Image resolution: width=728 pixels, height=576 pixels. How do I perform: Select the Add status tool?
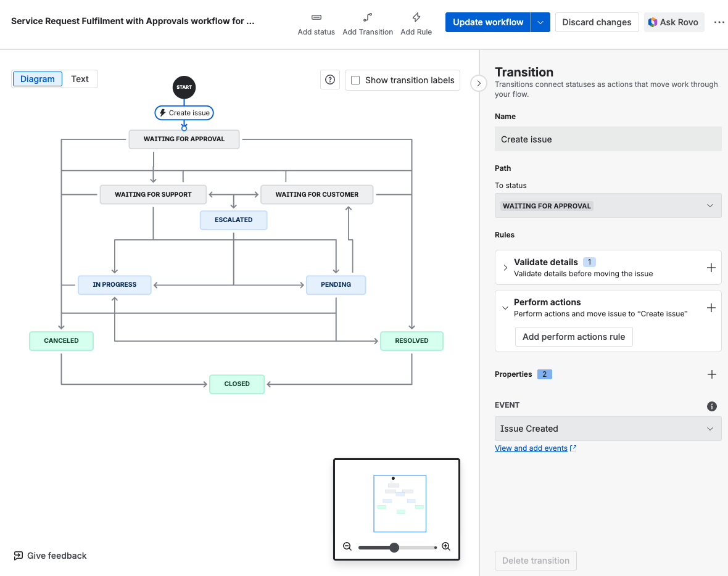point(316,22)
